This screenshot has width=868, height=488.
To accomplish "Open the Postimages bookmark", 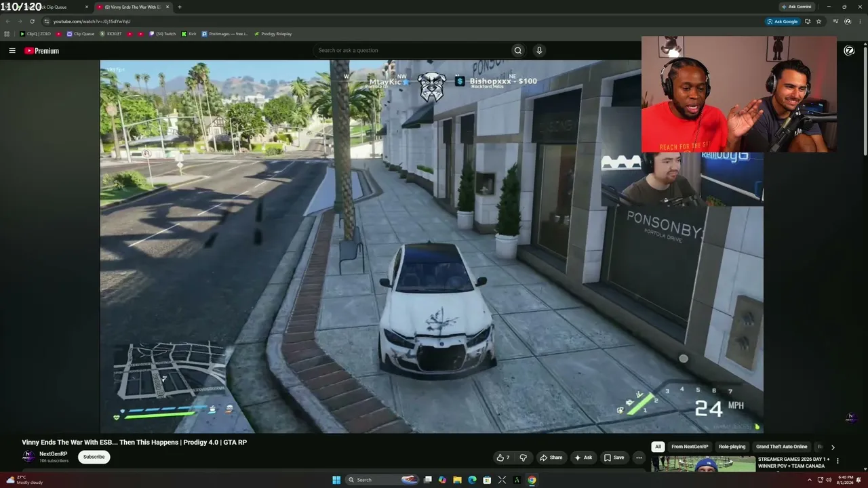I will tap(225, 34).
